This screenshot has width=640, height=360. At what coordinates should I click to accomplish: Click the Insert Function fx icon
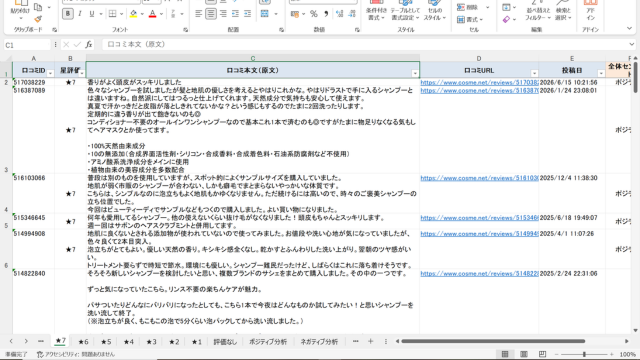point(89,44)
